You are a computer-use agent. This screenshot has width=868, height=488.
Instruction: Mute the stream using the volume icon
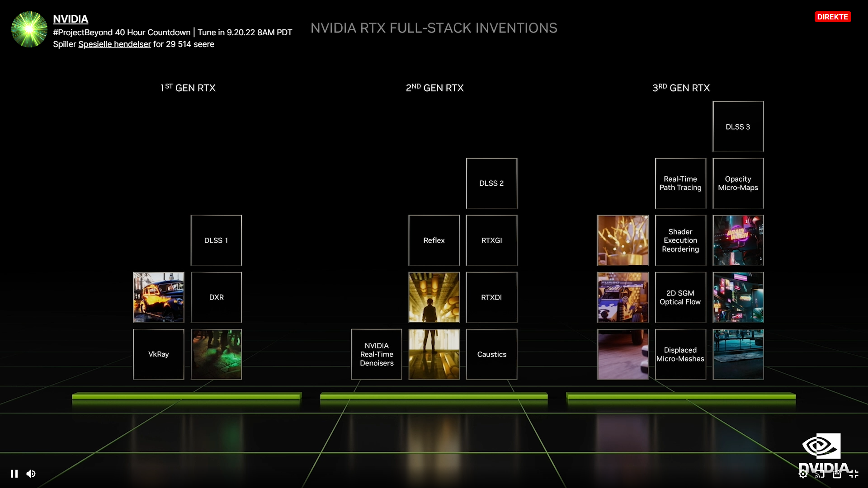[x=31, y=474]
